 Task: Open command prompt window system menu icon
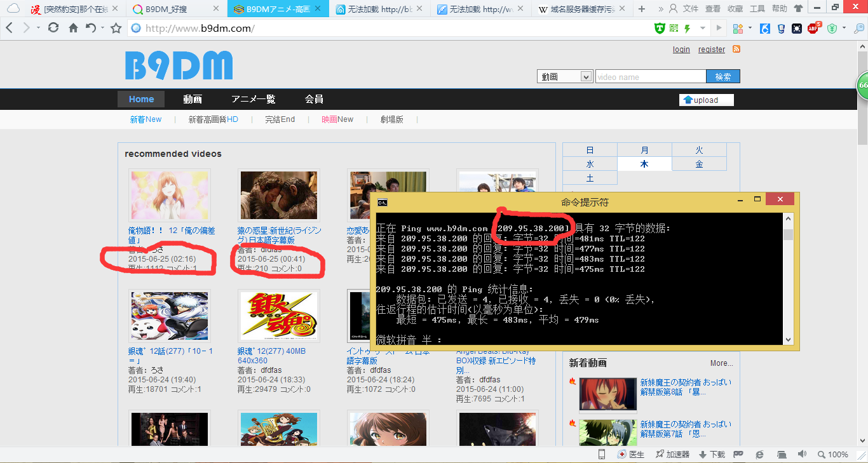383,203
